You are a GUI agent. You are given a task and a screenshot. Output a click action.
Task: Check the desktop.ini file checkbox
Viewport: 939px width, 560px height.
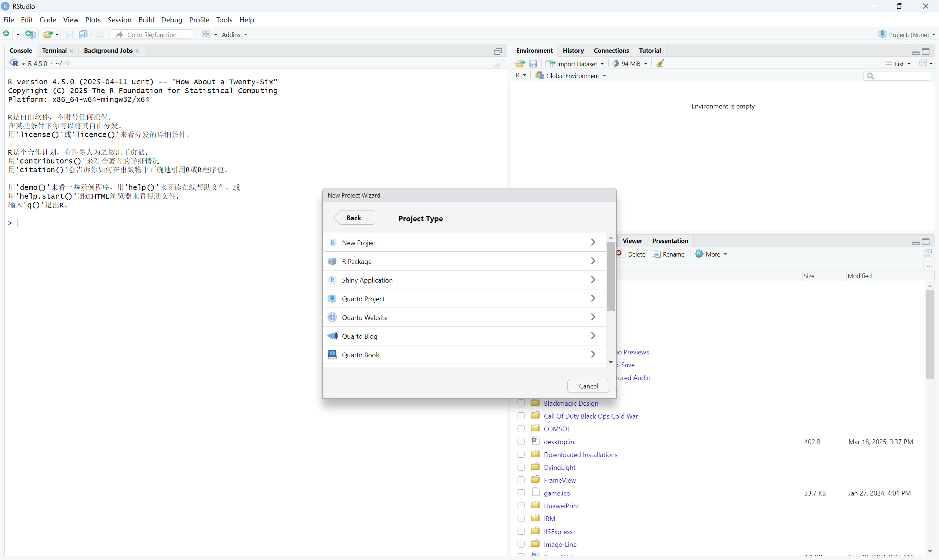(521, 442)
